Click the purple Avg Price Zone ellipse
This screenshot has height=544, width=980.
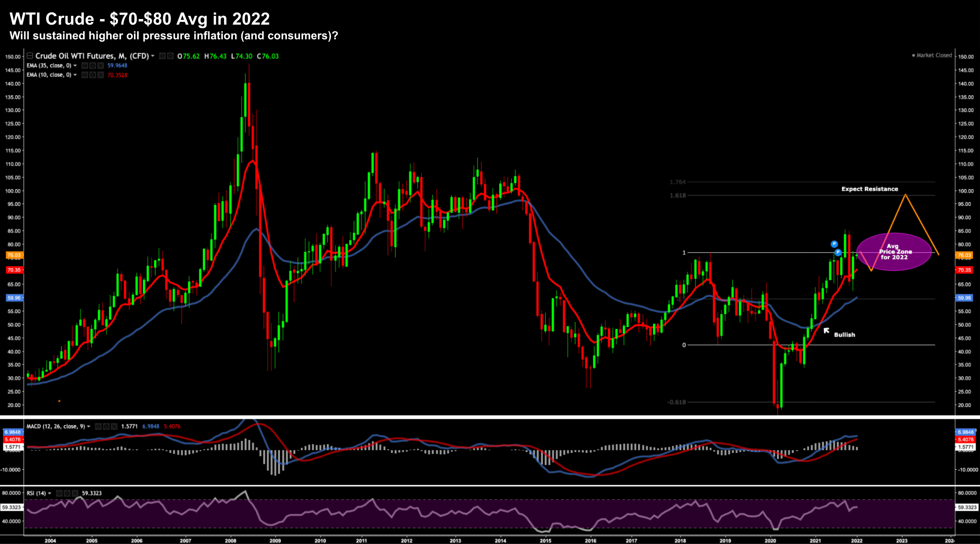point(894,252)
